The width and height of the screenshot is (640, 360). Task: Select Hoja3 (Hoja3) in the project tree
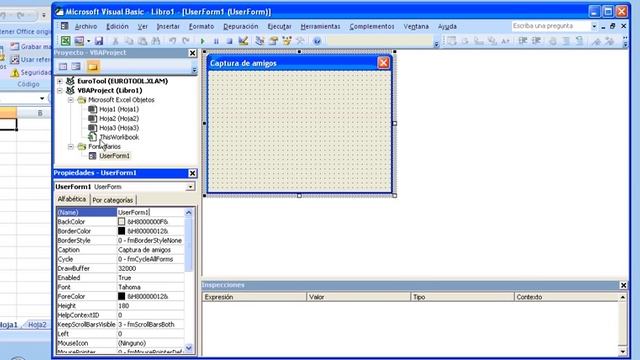click(x=119, y=128)
